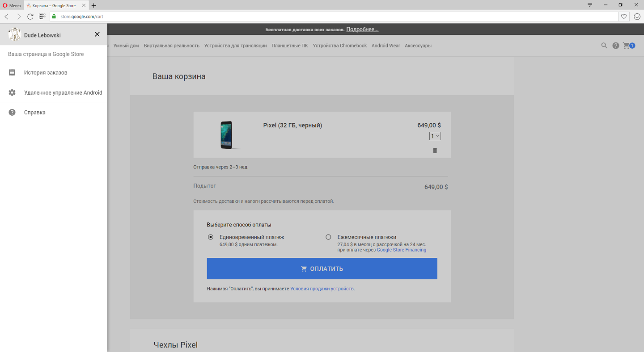
Task: Search the Google Store
Action: click(x=604, y=46)
